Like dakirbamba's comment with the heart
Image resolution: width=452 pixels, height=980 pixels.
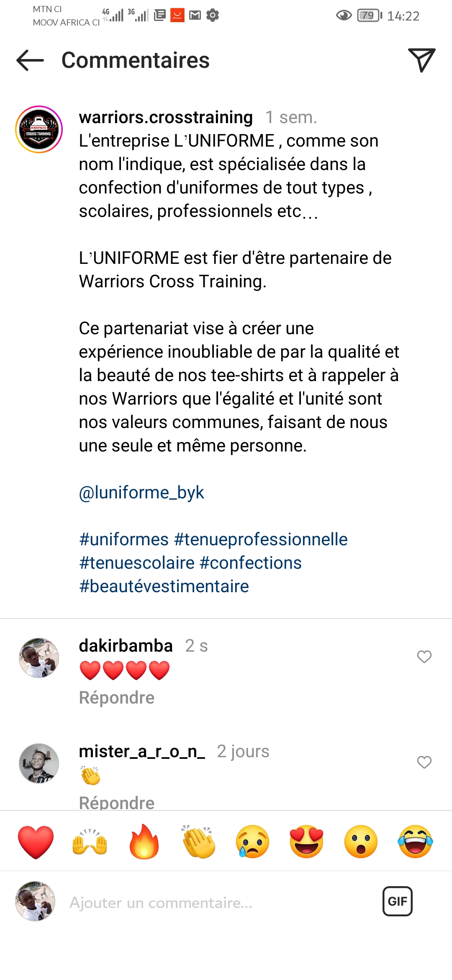tap(424, 656)
